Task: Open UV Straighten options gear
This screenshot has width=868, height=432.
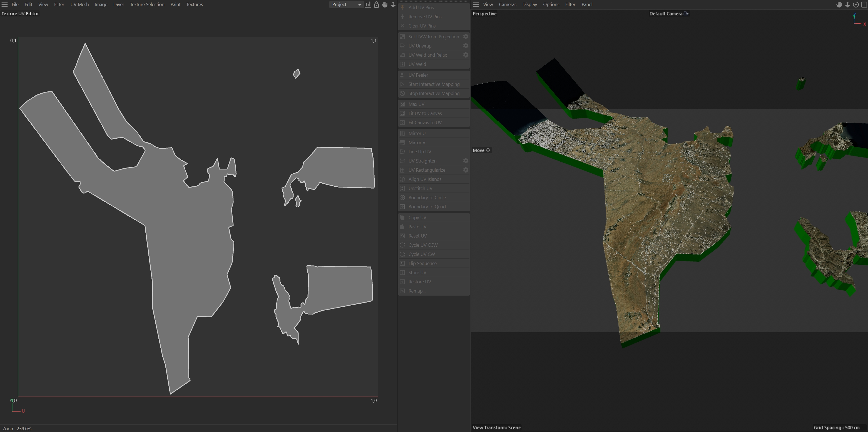Action: 466,161
